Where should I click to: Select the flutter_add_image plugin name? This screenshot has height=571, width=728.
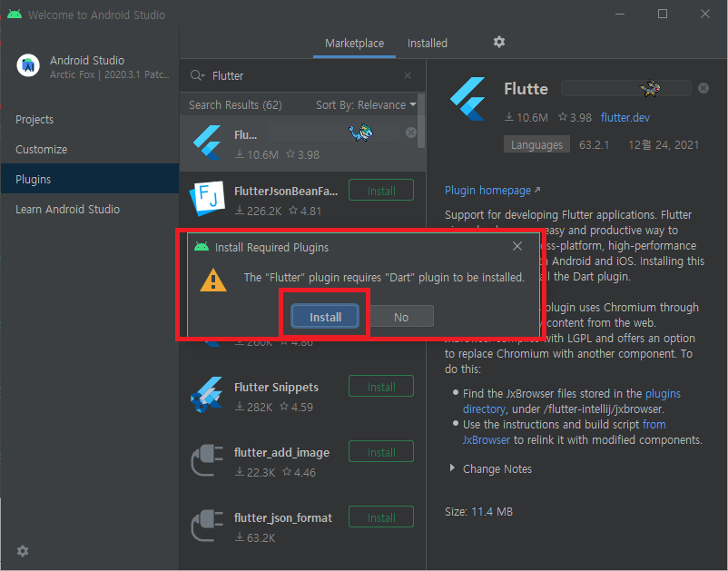(281, 453)
